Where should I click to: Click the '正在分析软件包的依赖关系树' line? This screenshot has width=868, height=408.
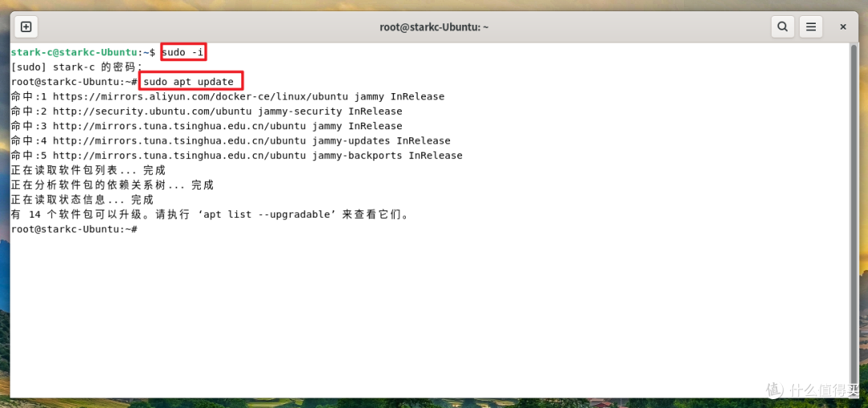[113, 185]
